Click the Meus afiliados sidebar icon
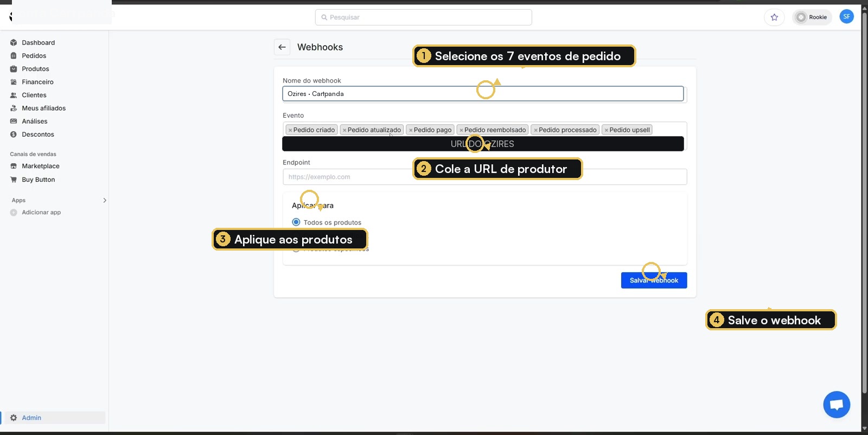The image size is (868, 435). [x=14, y=108]
